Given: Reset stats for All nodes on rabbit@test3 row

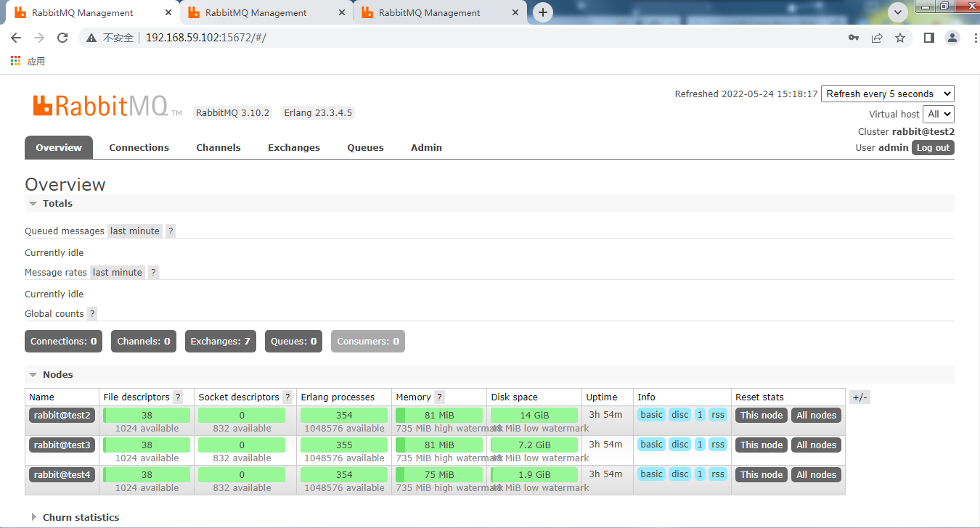Looking at the screenshot, I should (817, 445).
